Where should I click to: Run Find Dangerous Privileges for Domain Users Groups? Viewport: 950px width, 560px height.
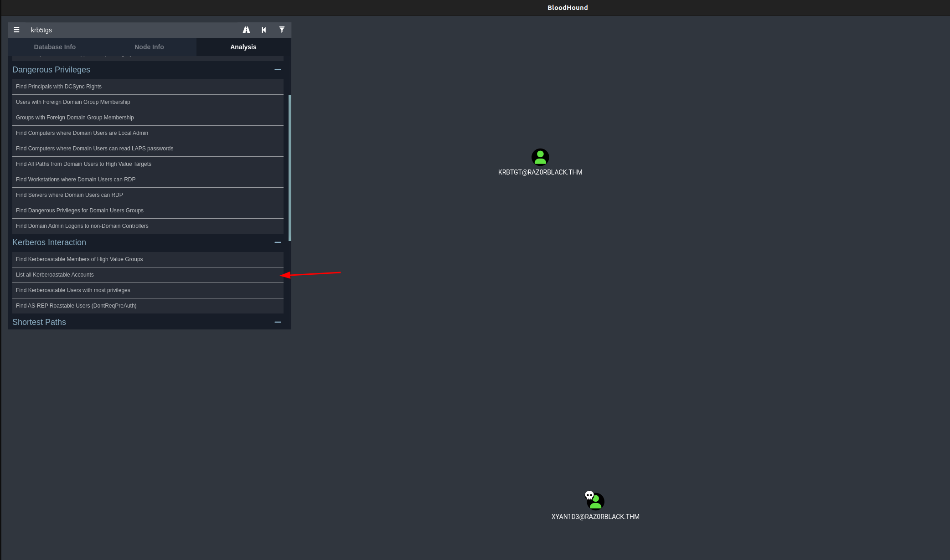tap(148, 211)
